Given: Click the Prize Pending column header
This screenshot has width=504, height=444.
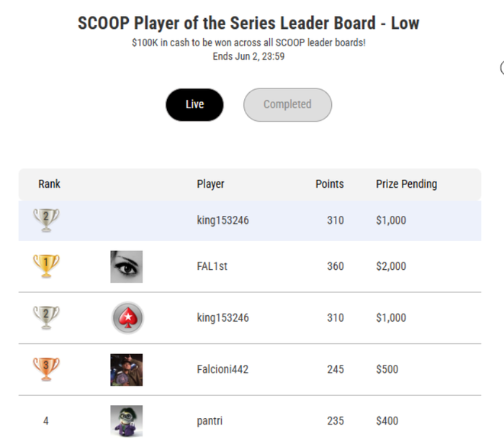Looking at the screenshot, I should coord(407,184).
